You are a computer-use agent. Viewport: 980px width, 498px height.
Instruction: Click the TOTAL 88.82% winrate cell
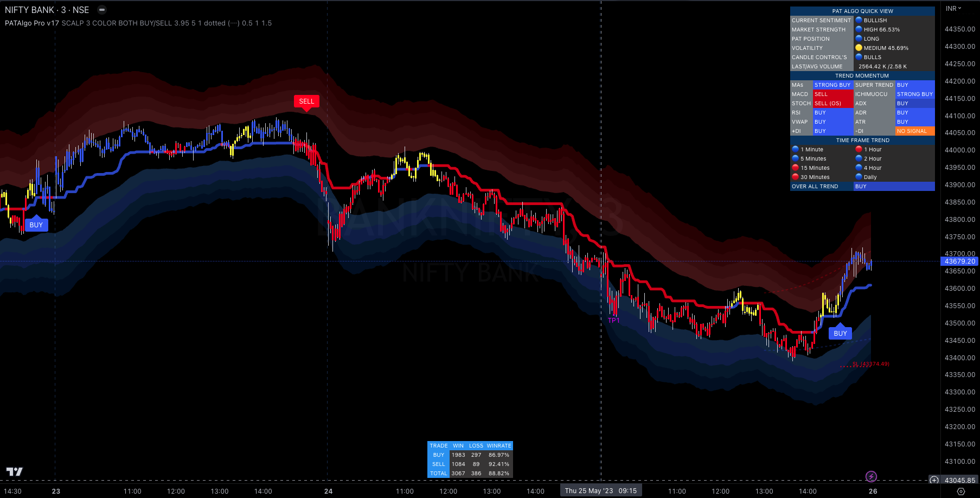(x=499, y=474)
